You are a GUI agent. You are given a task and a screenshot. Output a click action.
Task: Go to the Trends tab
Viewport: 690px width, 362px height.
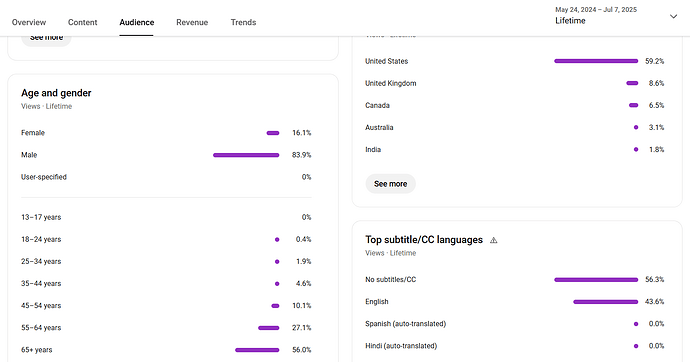pyautogui.click(x=243, y=22)
